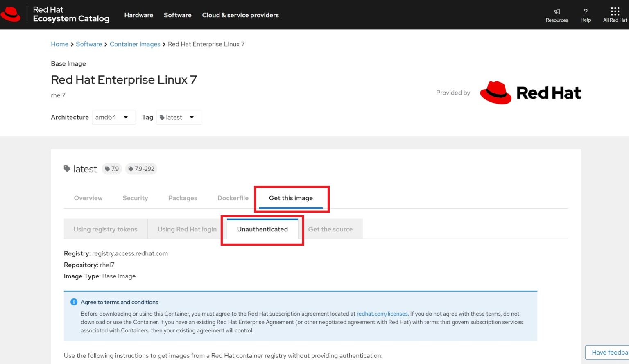This screenshot has height=364, width=629.
Task: Switch to the Packages tab
Action: tap(183, 198)
